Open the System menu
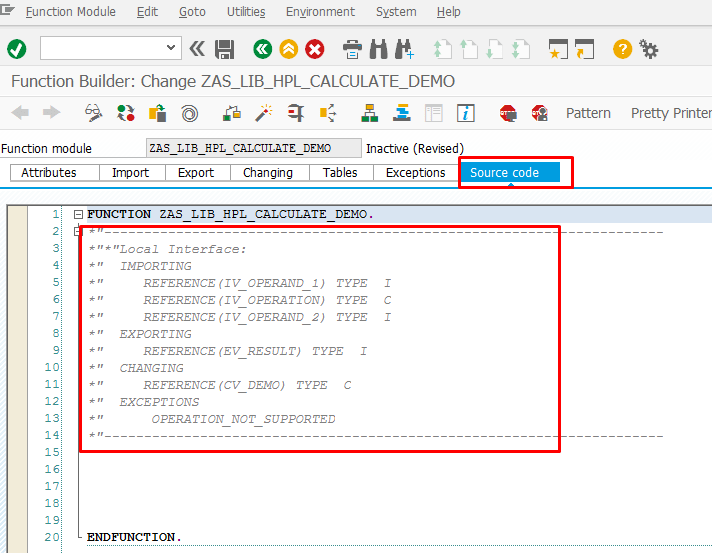The image size is (712, 553). [x=396, y=12]
